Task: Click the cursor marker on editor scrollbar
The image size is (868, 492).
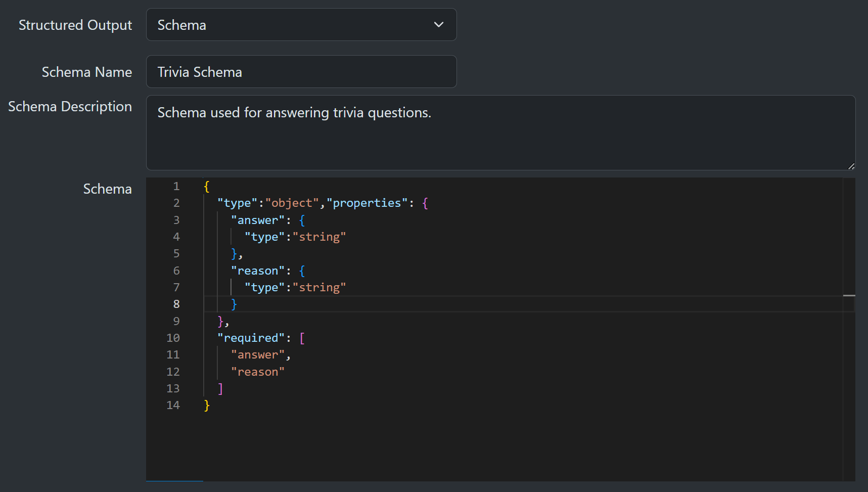Action: click(849, 295)
